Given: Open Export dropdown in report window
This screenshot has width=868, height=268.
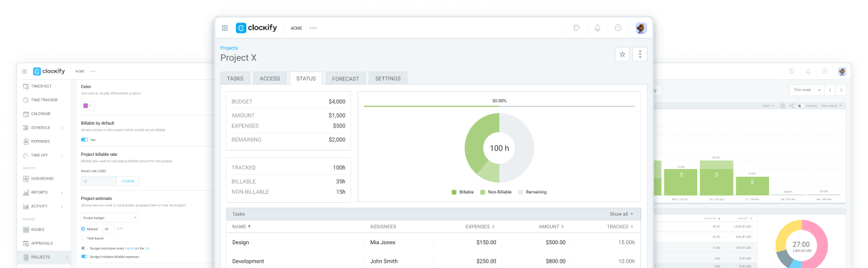Looking at the screenshot, I should pyautogui.click(x=768, y=106).
